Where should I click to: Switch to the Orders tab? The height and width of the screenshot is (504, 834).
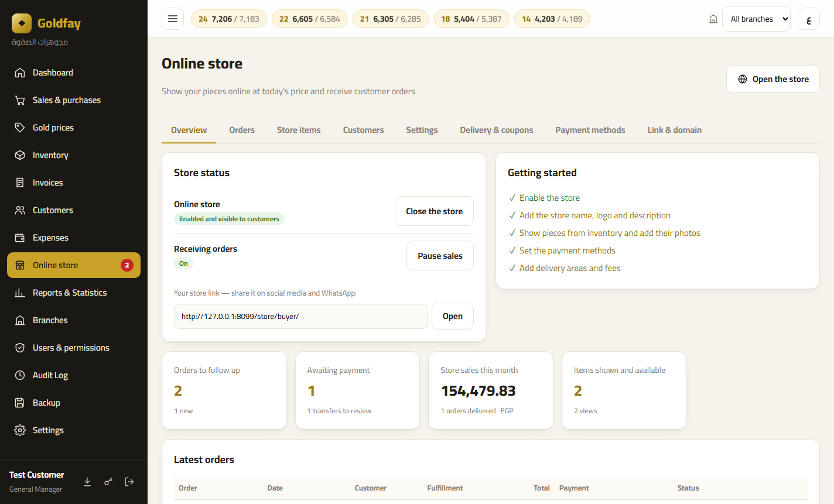click(242, 130)
